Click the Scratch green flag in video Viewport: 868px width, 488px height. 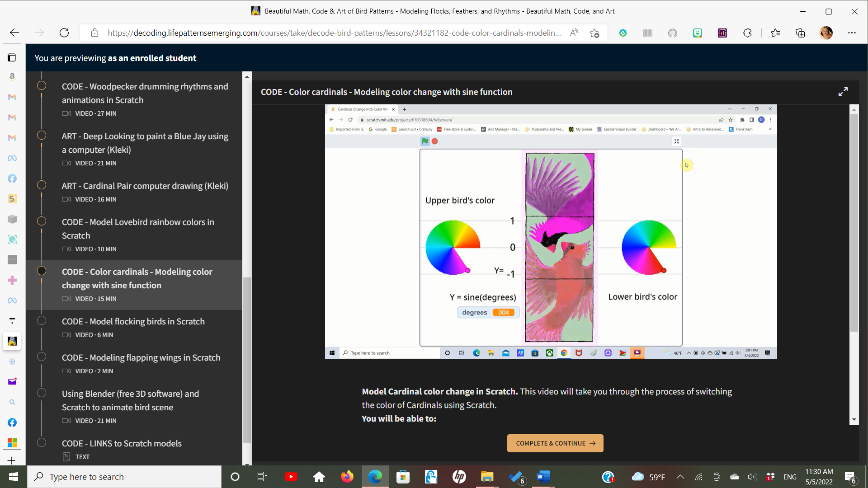(x=425, y=141)
